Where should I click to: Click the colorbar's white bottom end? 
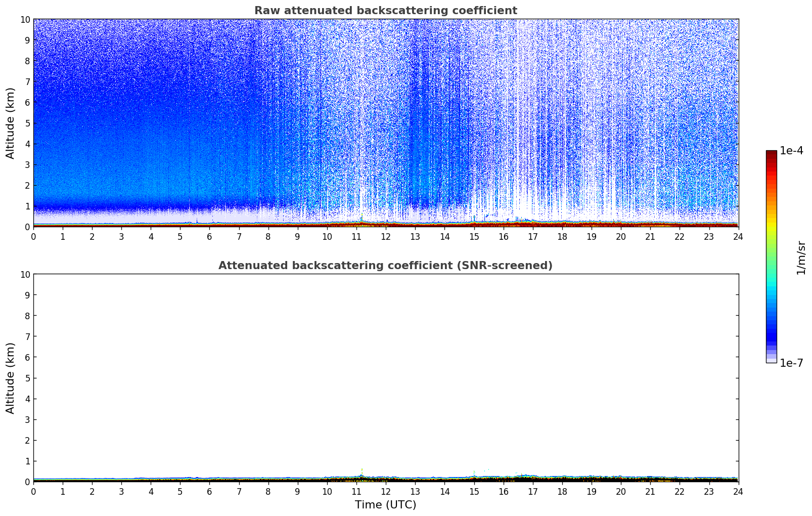(771, 360)
